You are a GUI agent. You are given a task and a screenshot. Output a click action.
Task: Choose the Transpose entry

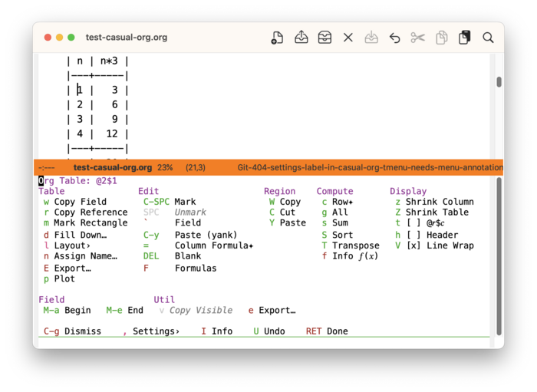coord(351,245)
